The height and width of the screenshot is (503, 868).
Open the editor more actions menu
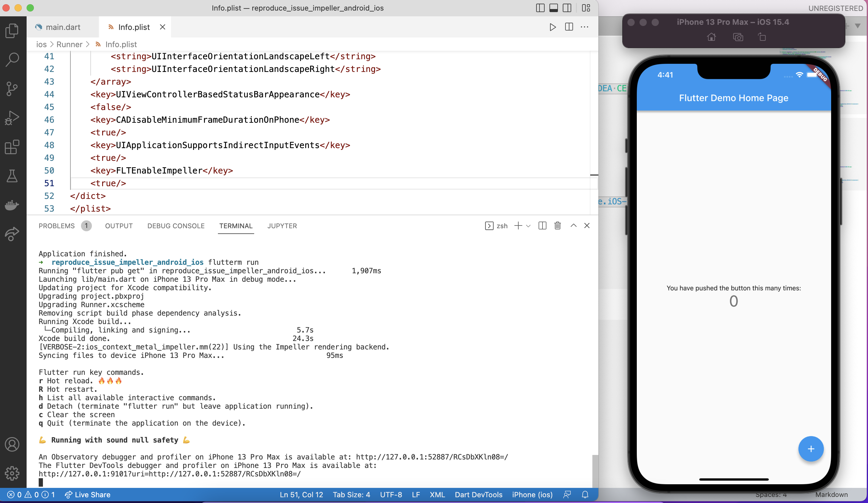coord(585,27)
